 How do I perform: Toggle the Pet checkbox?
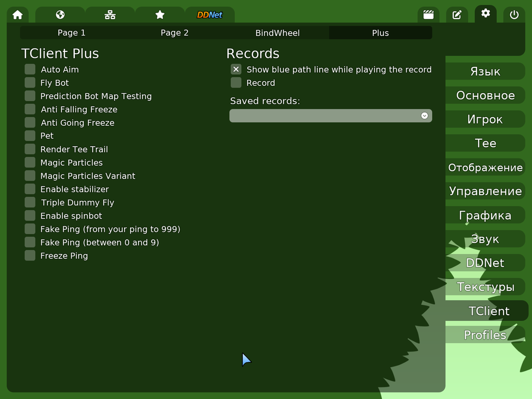(x=30, y=136)
